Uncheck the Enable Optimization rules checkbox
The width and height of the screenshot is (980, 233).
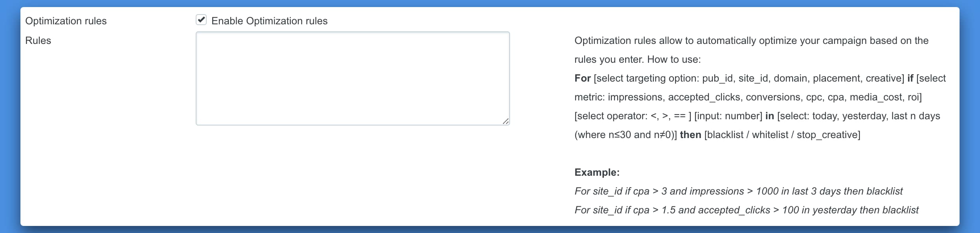201,20
